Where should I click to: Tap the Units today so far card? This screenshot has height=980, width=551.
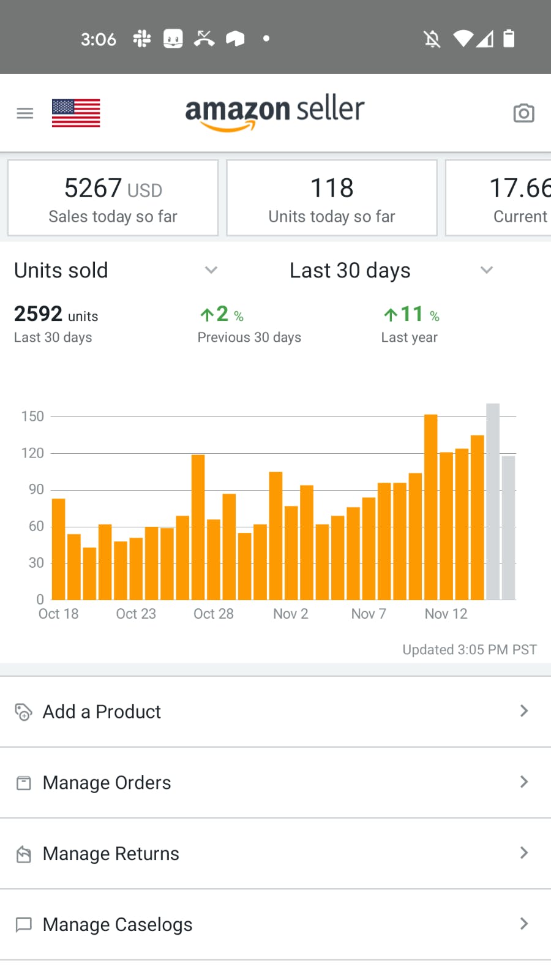pos(332,198)
